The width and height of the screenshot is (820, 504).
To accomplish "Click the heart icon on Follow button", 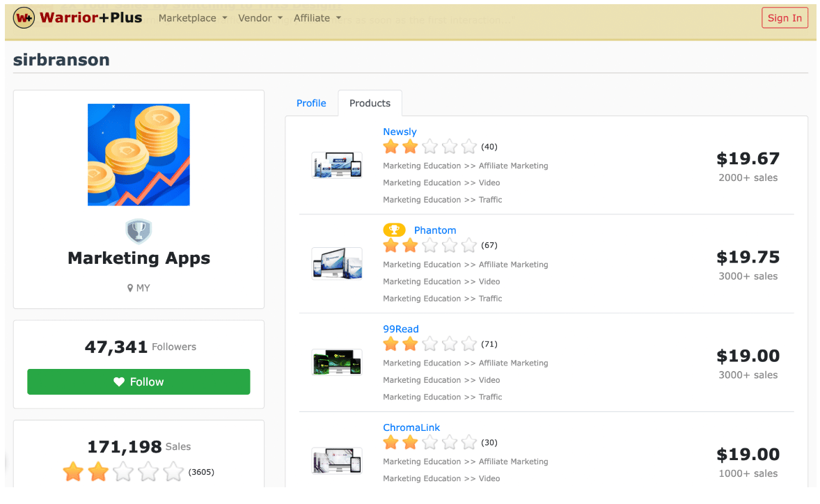I will click(119, 382).
